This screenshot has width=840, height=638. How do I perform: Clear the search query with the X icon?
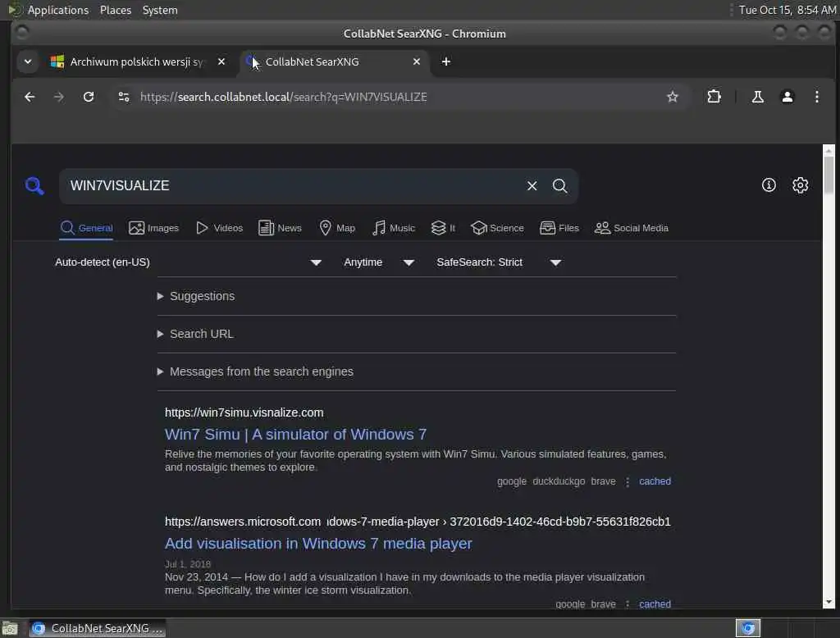pos(532,186)
